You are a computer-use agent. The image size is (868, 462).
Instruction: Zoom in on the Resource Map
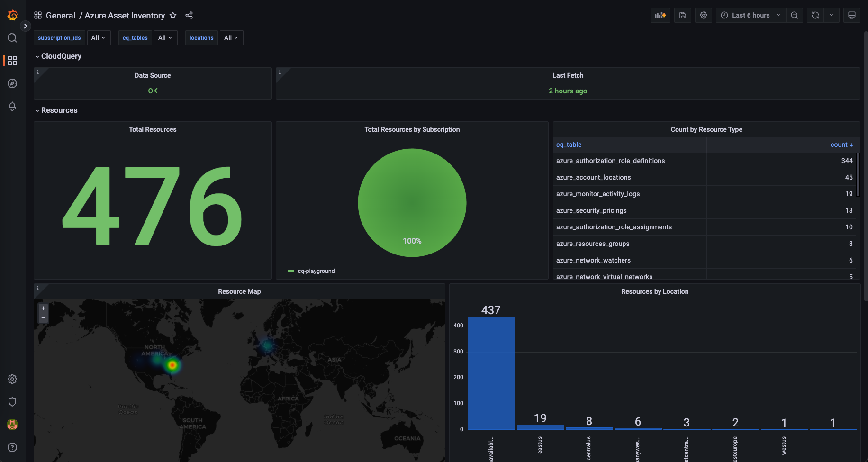tap(43, 308)
